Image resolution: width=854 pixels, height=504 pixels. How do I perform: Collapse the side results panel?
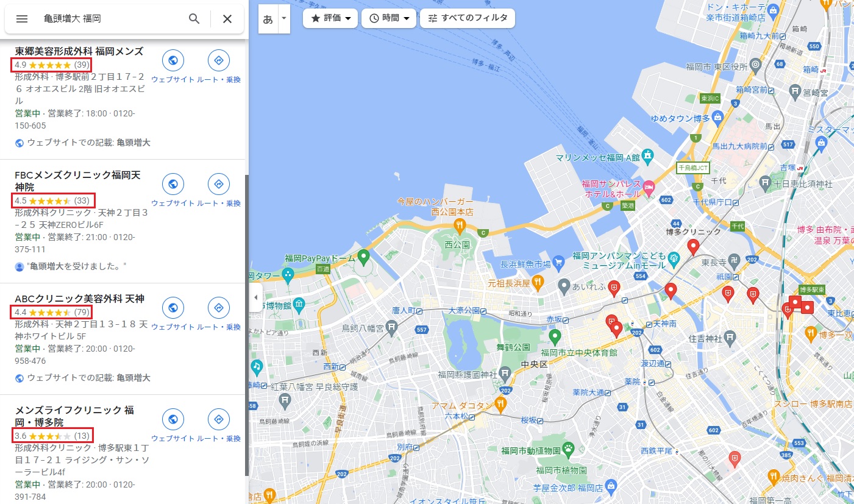[255, 297]
